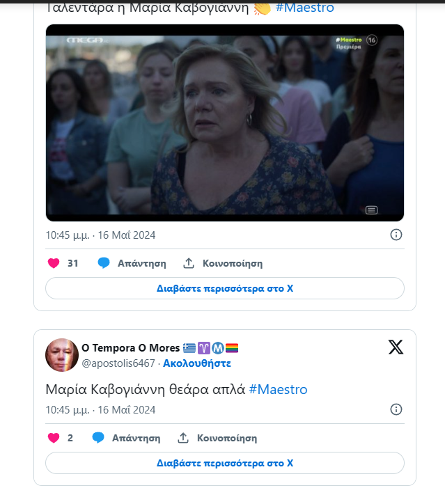Click #Maestro hashtag in the O Tempora tweet
The height and width of the screenshot is (504, 445).
pyautogui.click(x=278, y=389)
